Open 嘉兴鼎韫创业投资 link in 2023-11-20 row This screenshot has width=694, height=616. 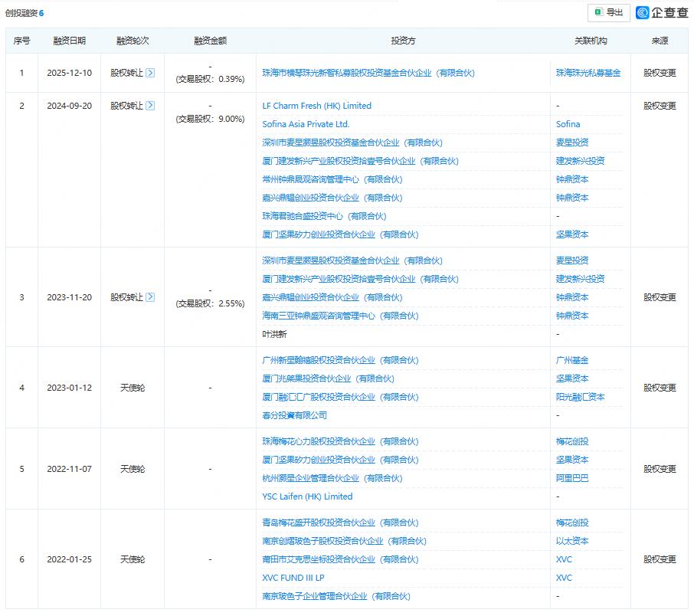tap(332, 297)
